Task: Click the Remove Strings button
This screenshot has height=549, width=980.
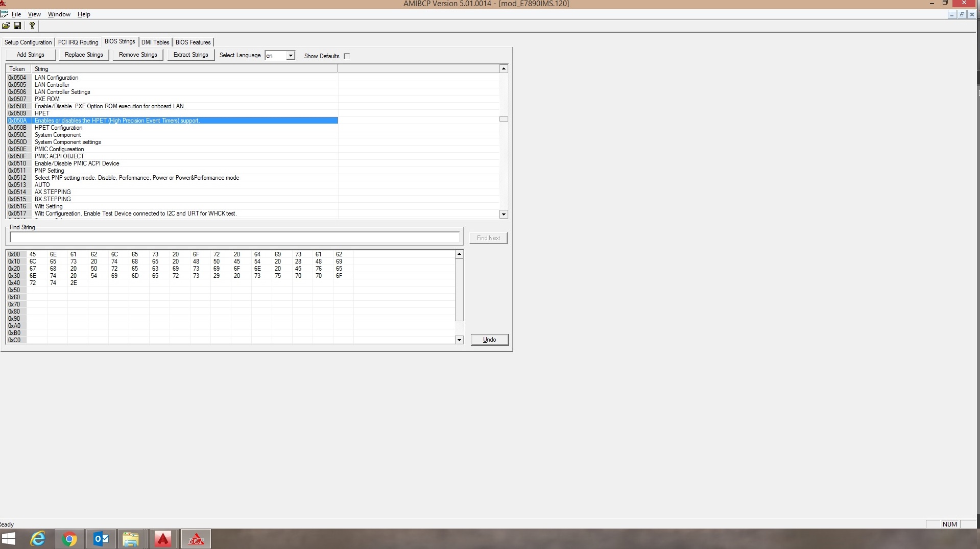Action: pyautogui.click(x=138, y=55)
